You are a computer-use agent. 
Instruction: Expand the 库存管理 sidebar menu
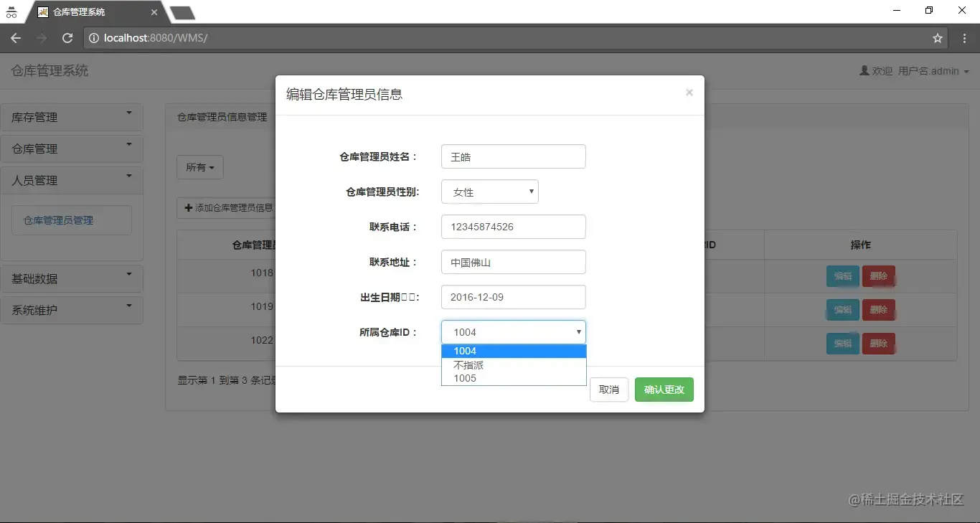[x=72, y=118]
